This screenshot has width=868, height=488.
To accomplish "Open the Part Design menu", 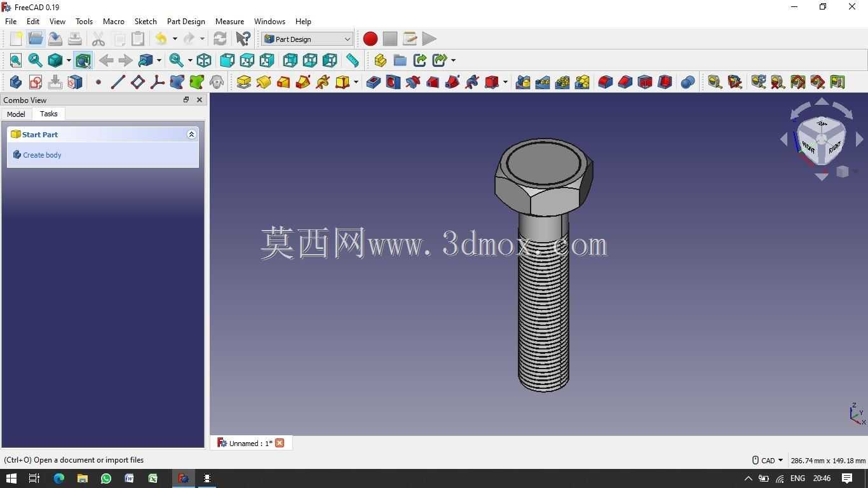I will click(186, 21).
